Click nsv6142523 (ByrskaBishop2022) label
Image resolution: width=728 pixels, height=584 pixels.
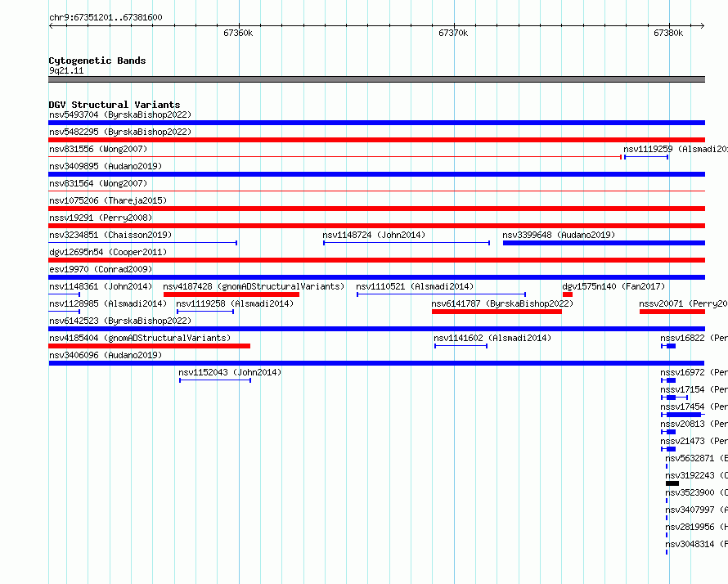click(120, 321)
